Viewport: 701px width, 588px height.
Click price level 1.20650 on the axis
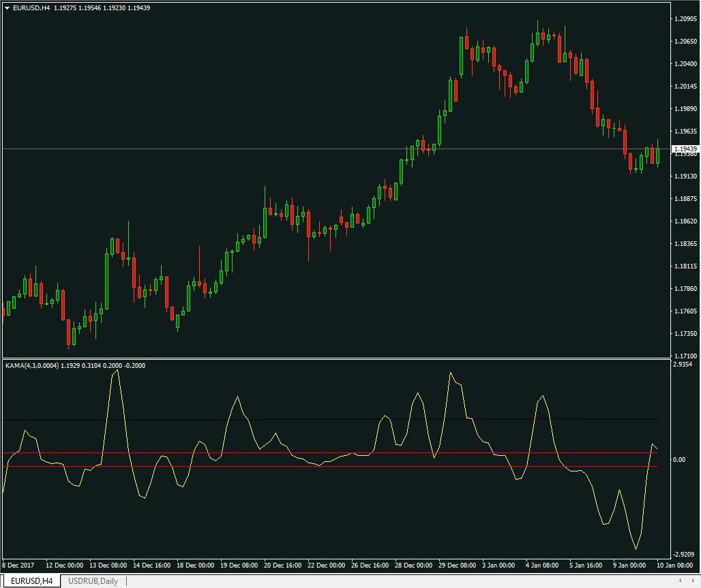pos(685,41)
